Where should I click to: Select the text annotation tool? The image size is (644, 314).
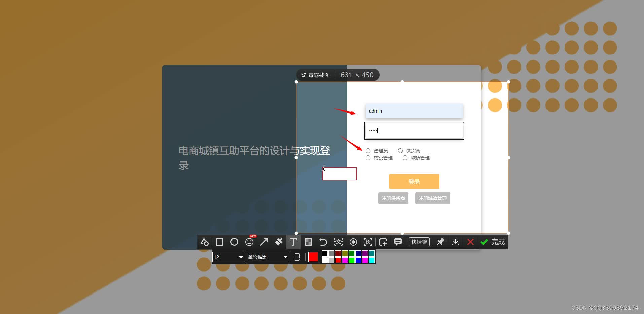coord(293,242)
